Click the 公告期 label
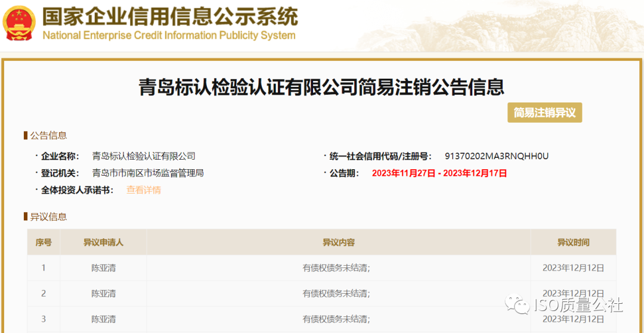 [344, 173]
